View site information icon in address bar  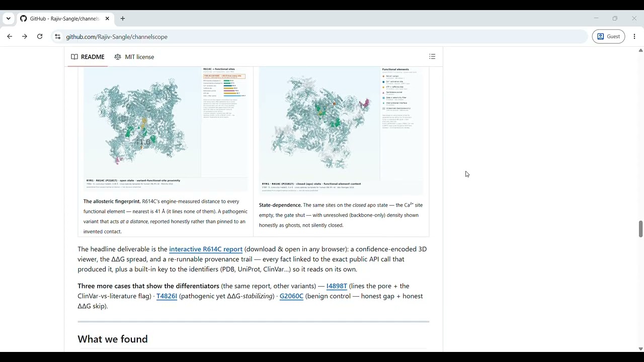[57, 37]
